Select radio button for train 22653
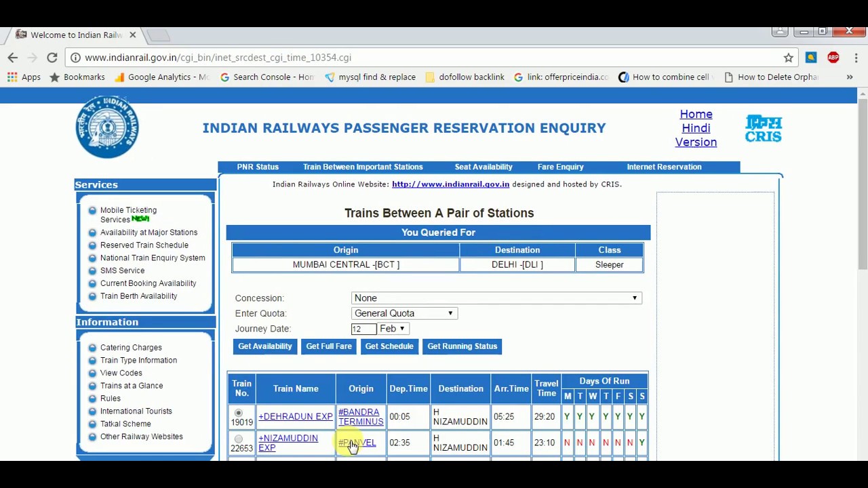This screenshot has height=488, width=868. 238,439
